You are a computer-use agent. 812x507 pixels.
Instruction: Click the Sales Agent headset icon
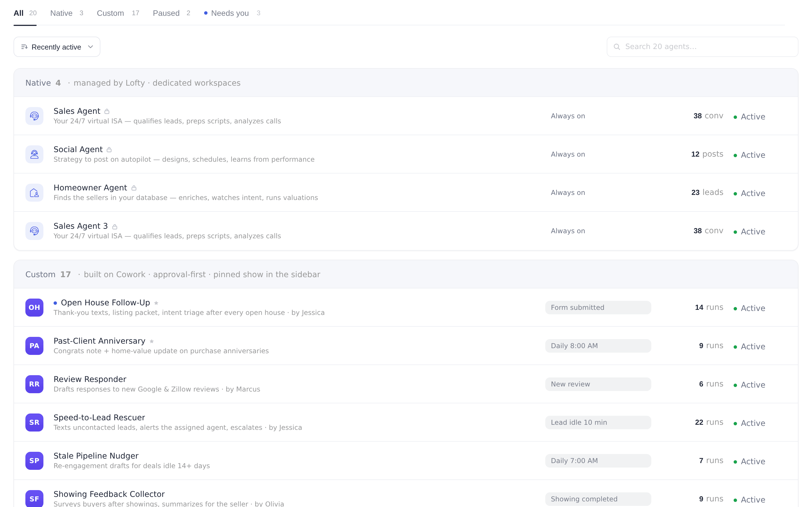(x=34, y=116)
